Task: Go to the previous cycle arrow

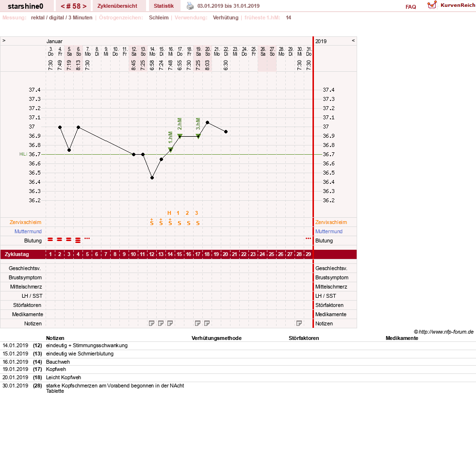Action: click(63, 6)
